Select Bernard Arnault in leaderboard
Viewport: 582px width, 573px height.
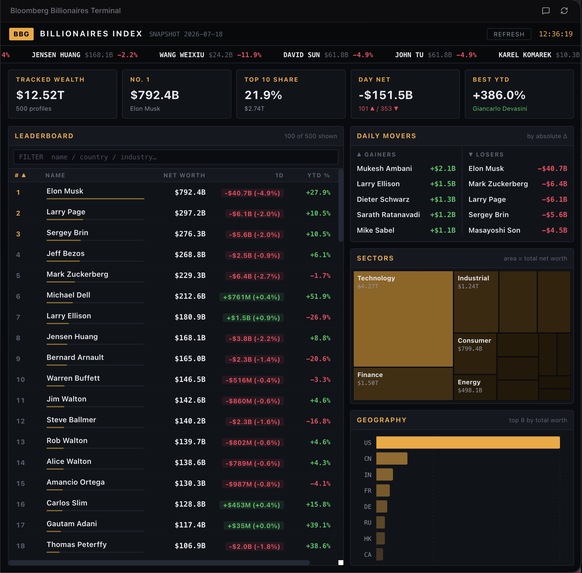point(174,358)
